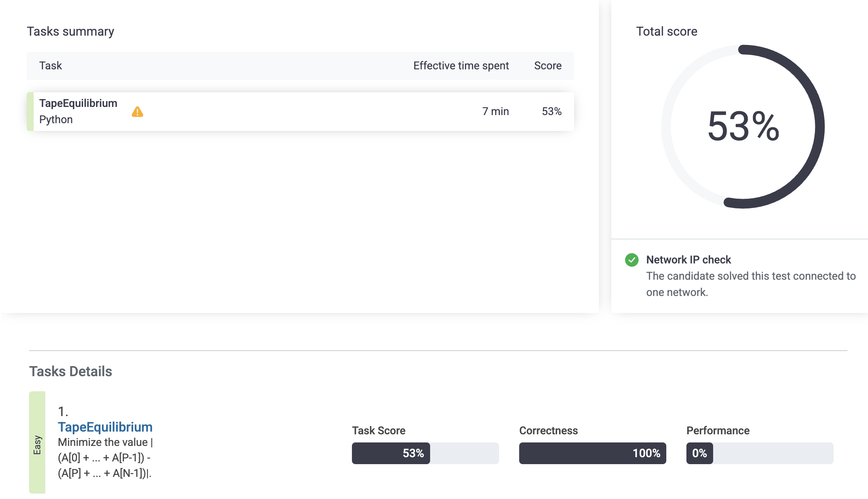Click the task description text
This screenshot has height=499, width=868.
105,458
